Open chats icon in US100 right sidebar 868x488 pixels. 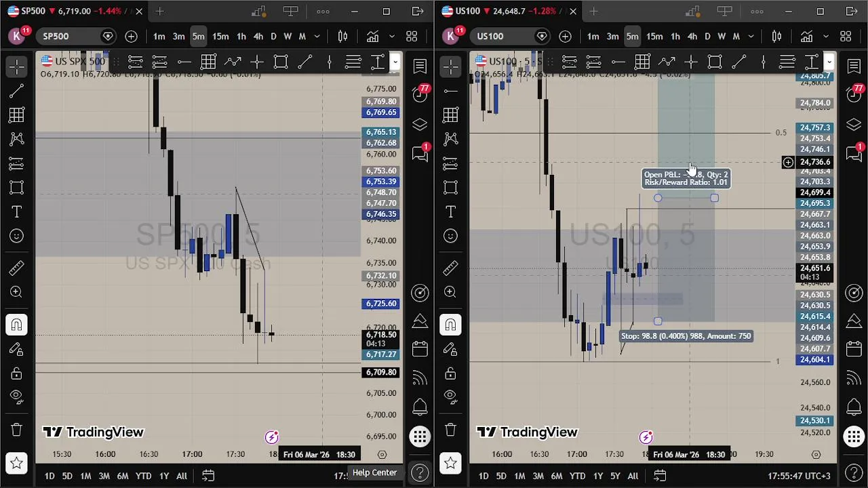[x=854, y=154]
